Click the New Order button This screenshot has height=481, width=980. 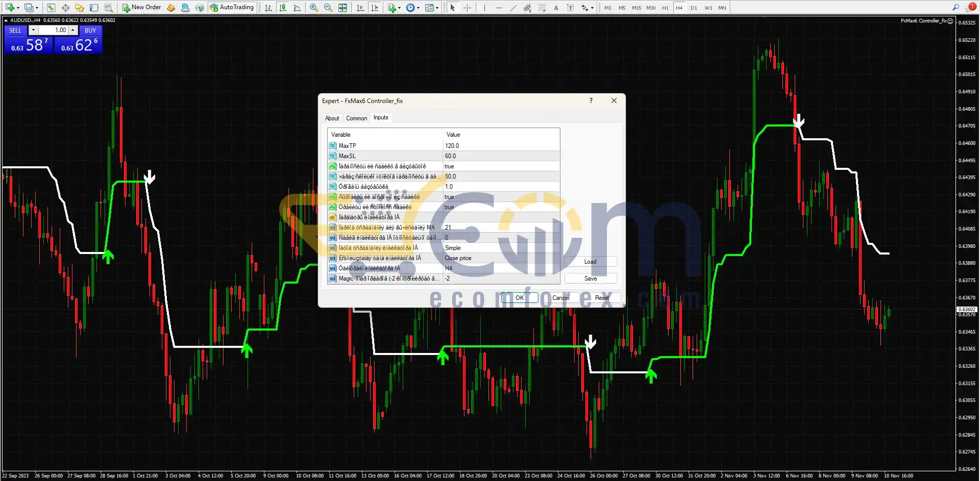point(141,8)
